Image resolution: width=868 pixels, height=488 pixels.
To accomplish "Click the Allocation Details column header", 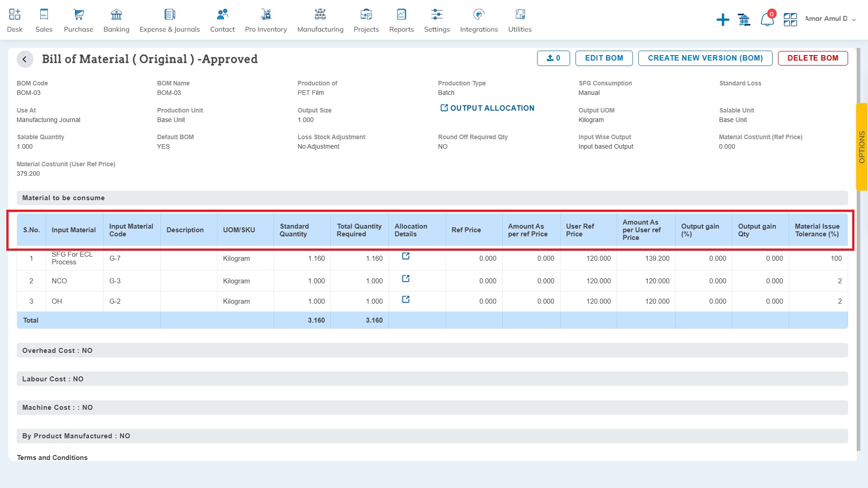I will (x=417, y=230).
